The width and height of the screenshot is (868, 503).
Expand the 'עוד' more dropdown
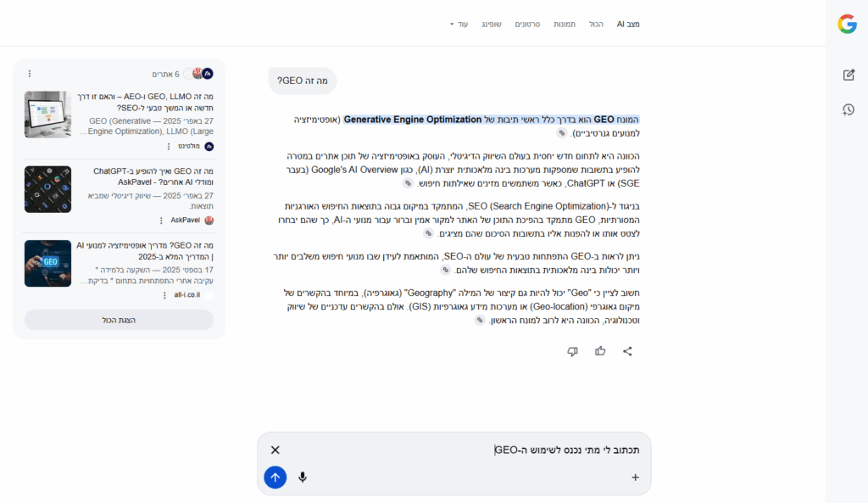459,25
